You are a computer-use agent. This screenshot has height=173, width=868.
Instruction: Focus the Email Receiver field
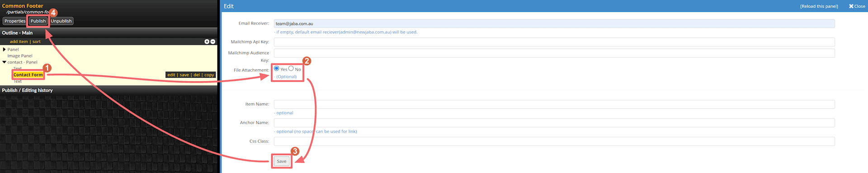pos(554,24)
